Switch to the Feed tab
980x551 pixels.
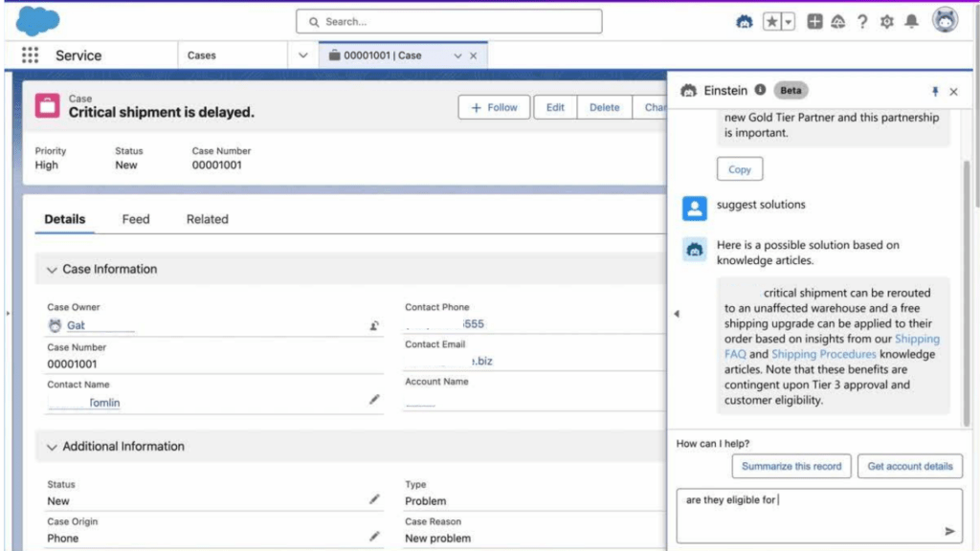click(136, 219)
